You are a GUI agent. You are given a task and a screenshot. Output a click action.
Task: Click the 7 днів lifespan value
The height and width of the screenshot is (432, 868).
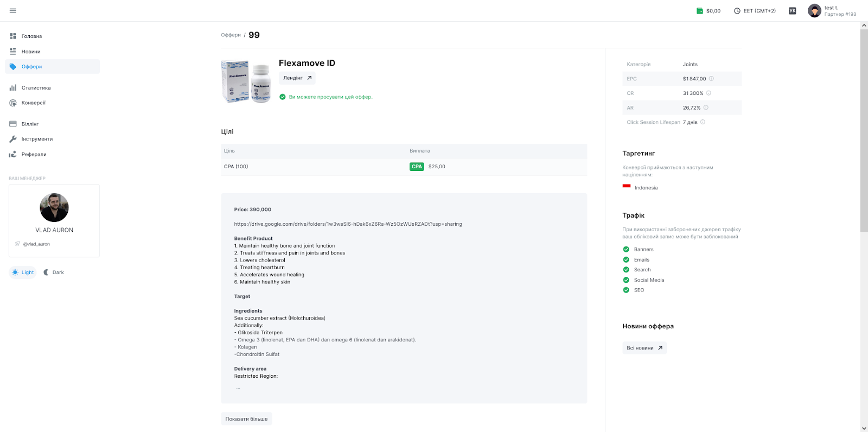[690, 122]
